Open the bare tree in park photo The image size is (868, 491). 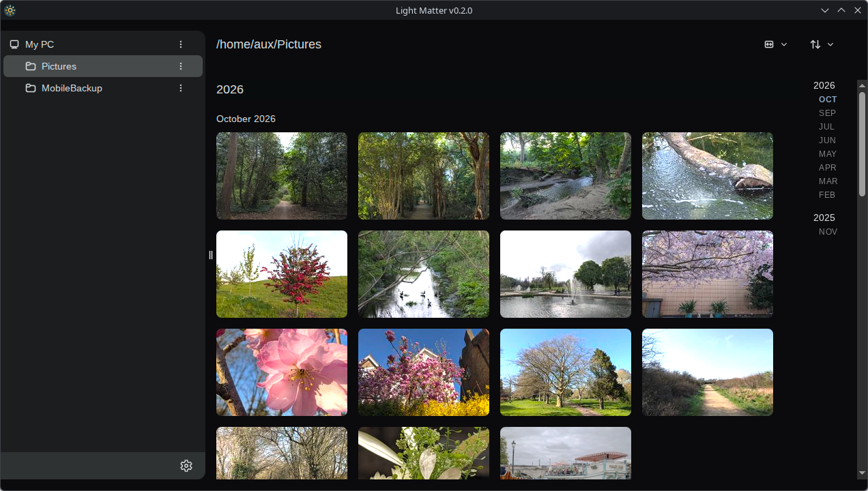pyautogui.click(x=566, y=372)
